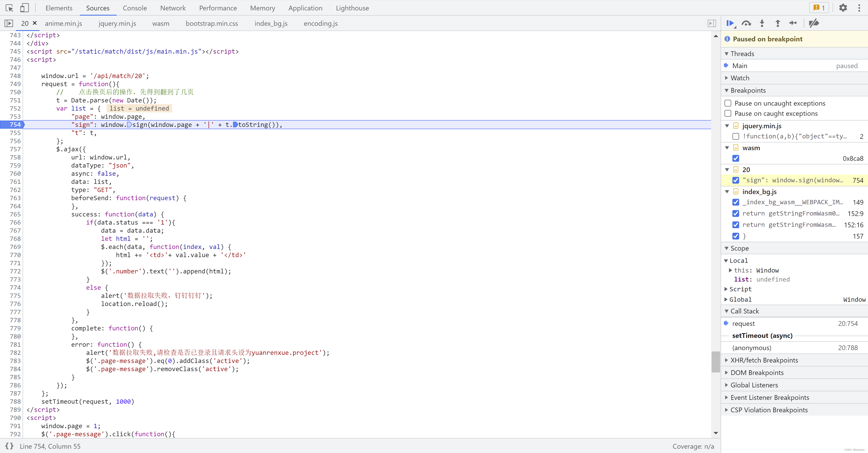The height and width of the screenshot is (453, 868).
Task: Step over next function call
Action: 746,23
